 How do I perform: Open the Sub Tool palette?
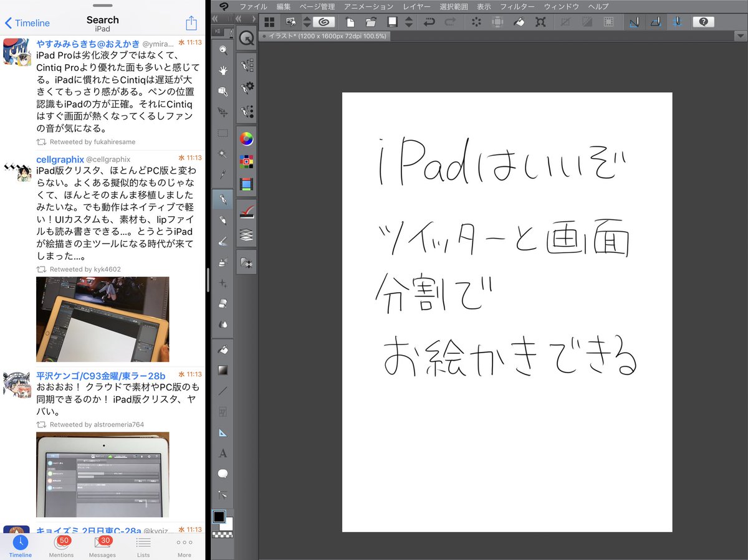point(247,65)
